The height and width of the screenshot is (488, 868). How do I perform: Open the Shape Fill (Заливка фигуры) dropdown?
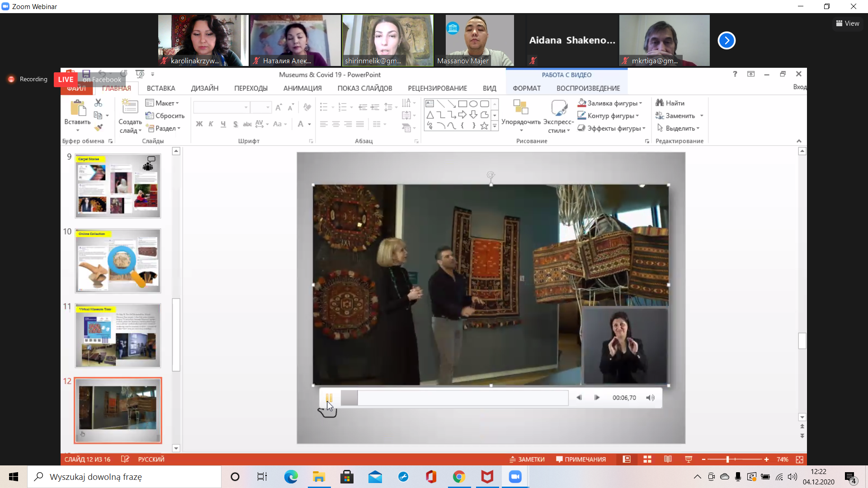tap(610, 103)
